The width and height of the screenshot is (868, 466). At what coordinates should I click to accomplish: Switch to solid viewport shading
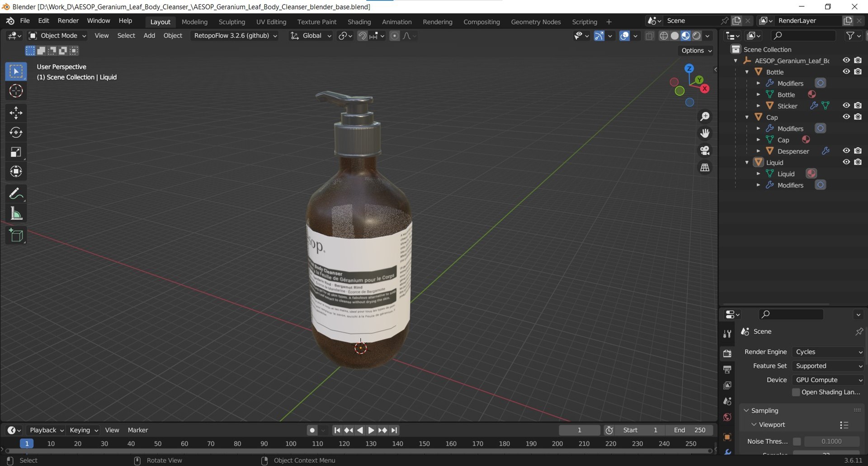point(675,36)
